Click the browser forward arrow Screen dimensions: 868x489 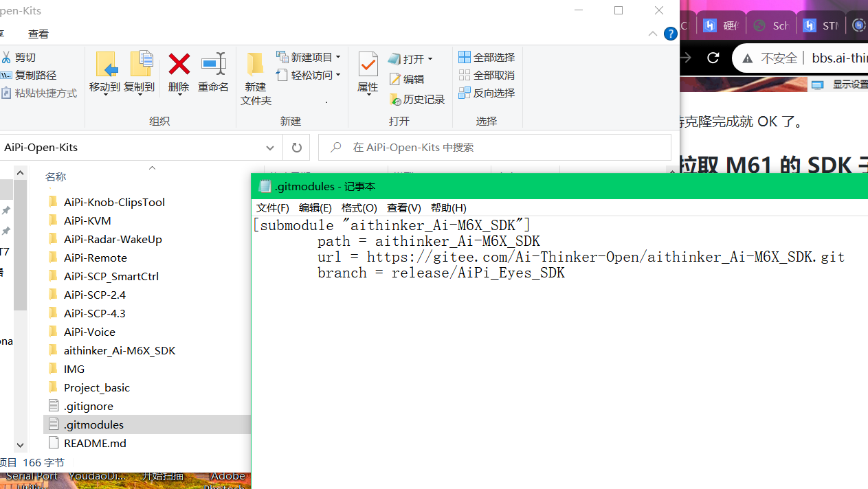point(685,58)
